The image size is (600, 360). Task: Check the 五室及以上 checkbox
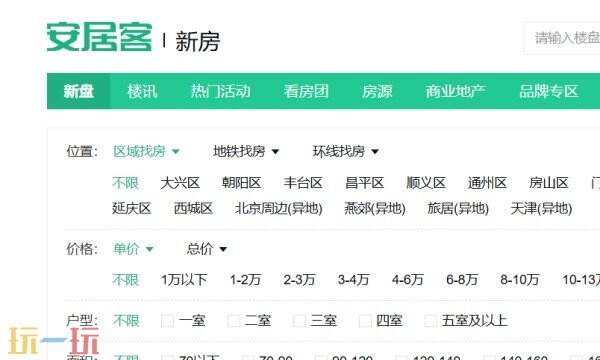(x=431, y=321)
